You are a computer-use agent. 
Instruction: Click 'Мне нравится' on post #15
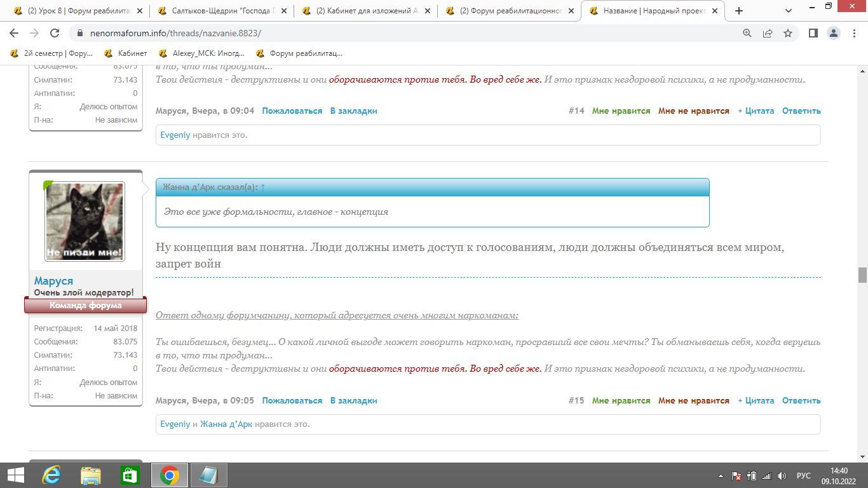click(x=621, y=401)
